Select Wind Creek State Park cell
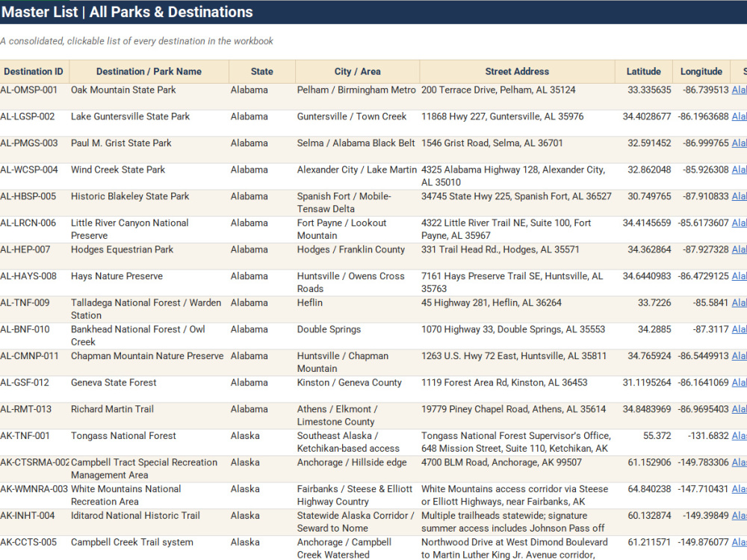This screenshot has width=747, height=560. click(x=149, y=177)
